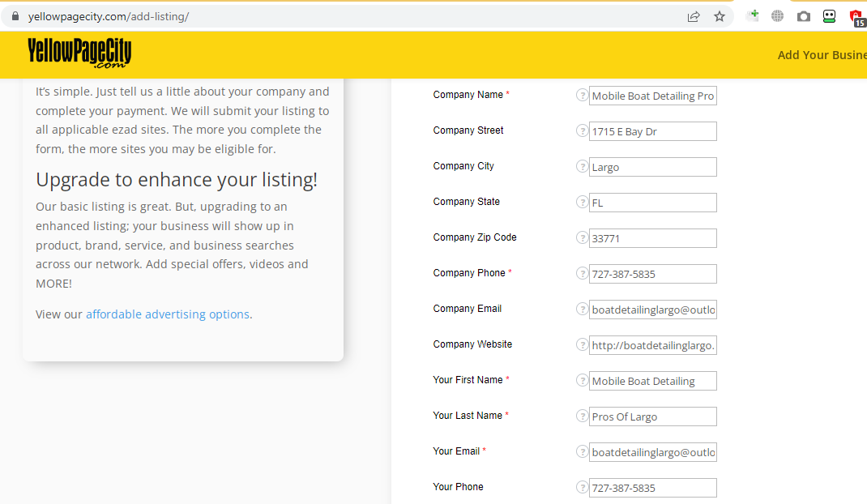Click help icon beside Your Email

pyautogui.click(x=581, y=452)
